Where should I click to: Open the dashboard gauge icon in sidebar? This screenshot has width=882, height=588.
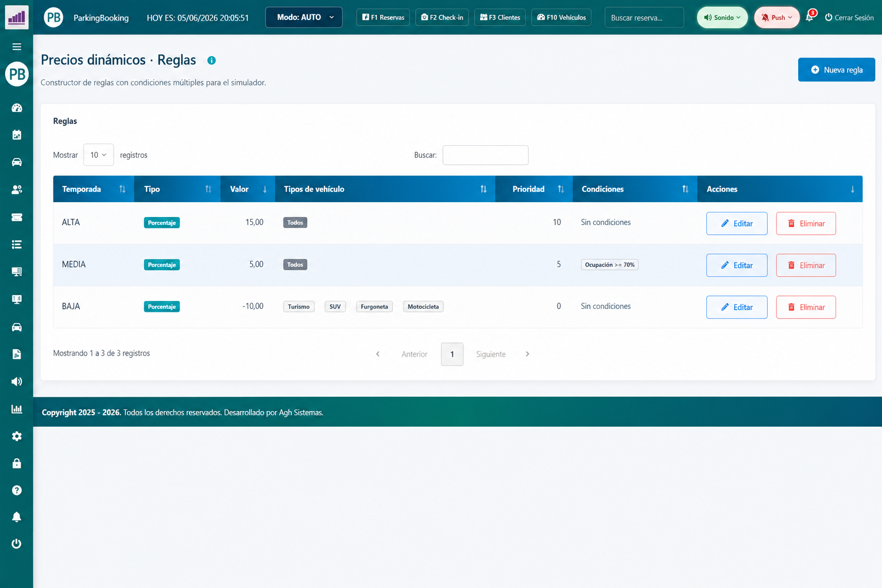point(17,107)
